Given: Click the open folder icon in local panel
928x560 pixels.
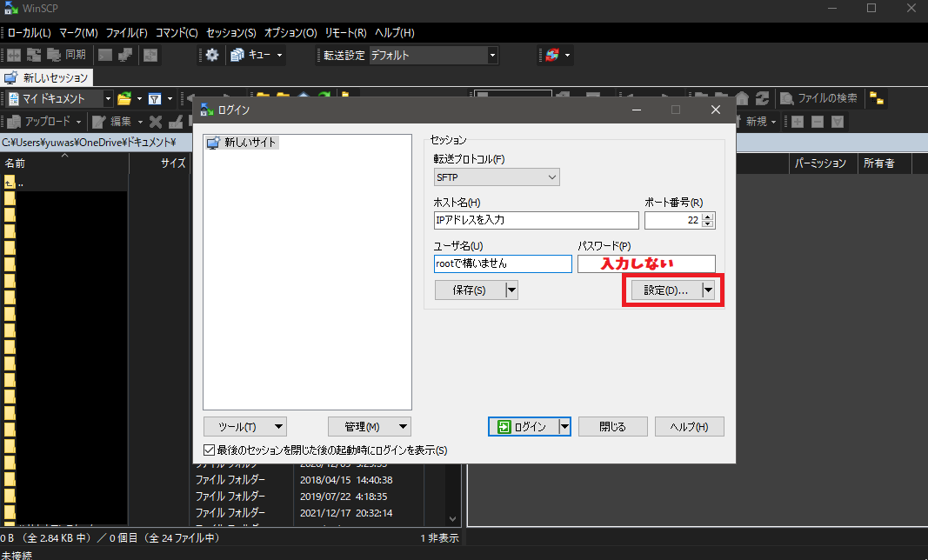Looking at the screenshot, I should point(124,99).
